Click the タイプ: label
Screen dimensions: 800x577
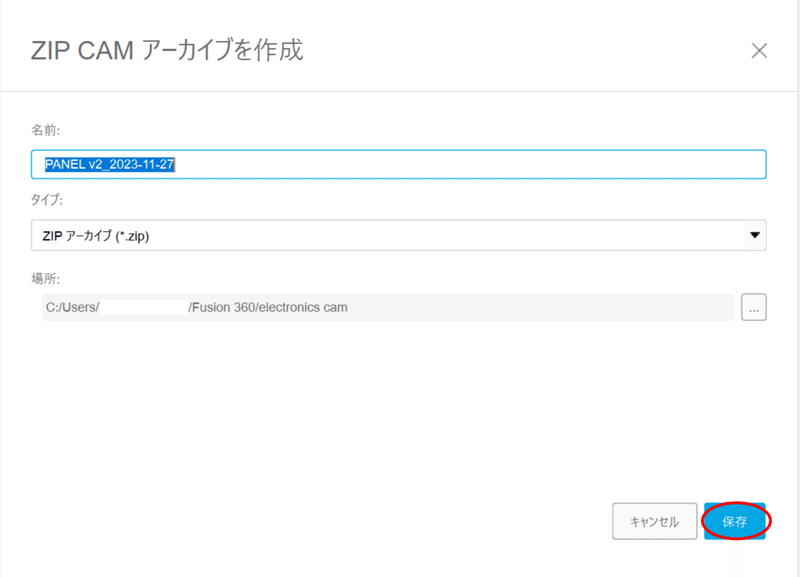coord(46,199)
